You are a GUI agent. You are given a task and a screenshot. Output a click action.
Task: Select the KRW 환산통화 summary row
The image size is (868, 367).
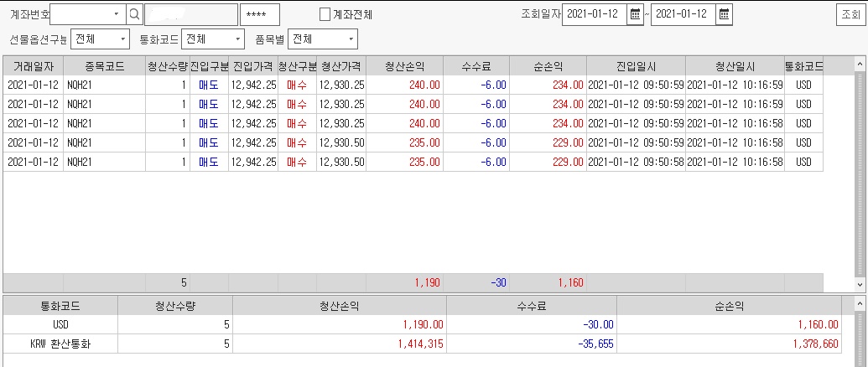click(422, 344)
